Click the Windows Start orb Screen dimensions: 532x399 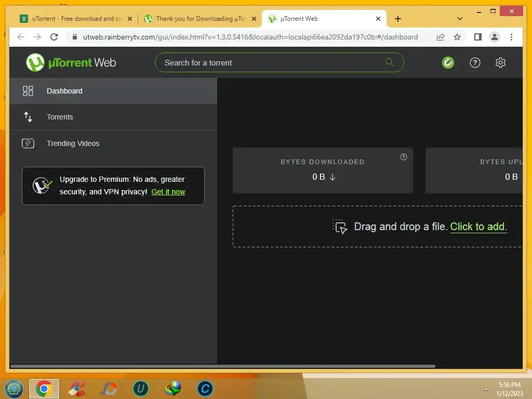tap(14, 388)
